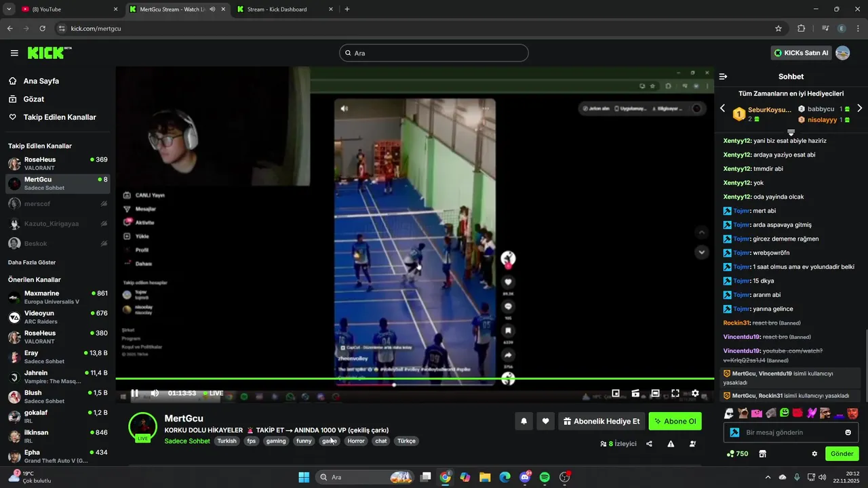Open user actions icon beside report

pos(692,444)
